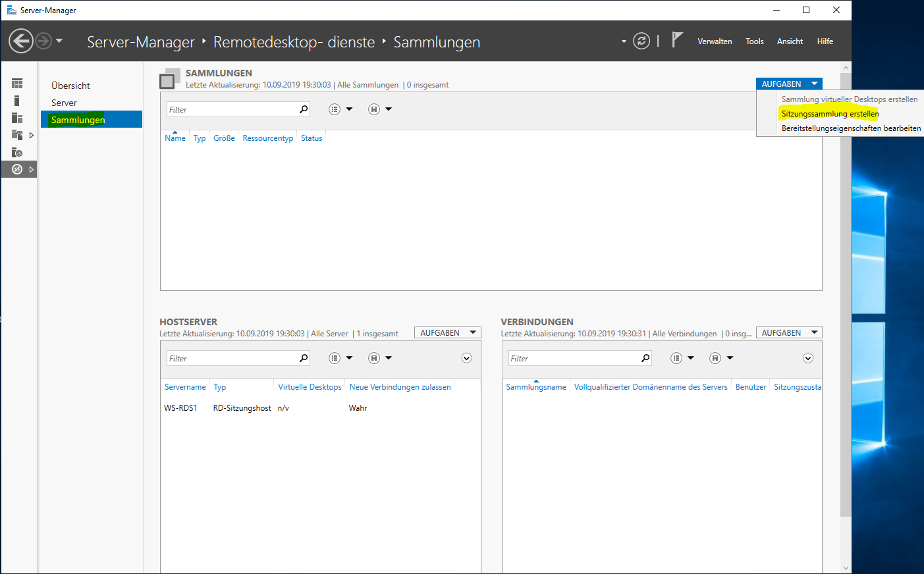Click list options icon in Hostserver toolbar
The height and width of the screenshot is (574, 924).
335,358
